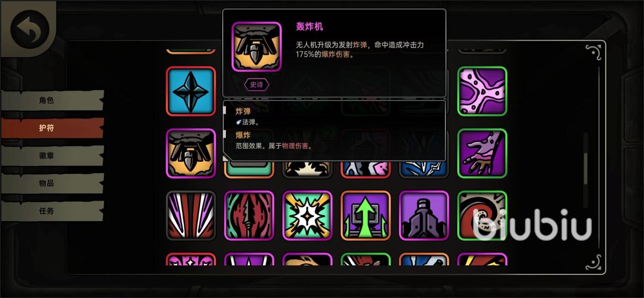Select the purple splatter charm with green border

pos(482,91)
